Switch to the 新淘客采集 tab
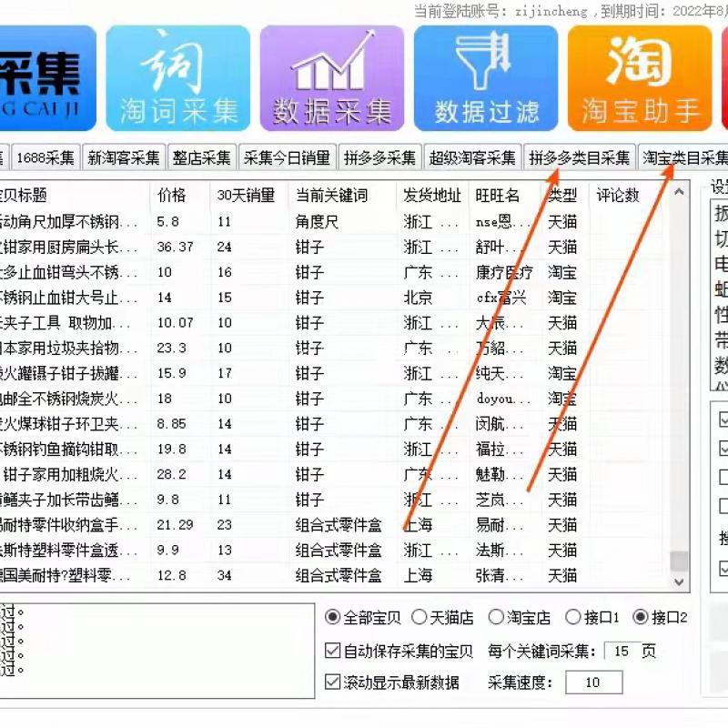Image resolution: width=728 pixels, height=728 pixels. (x=124, y=157)
